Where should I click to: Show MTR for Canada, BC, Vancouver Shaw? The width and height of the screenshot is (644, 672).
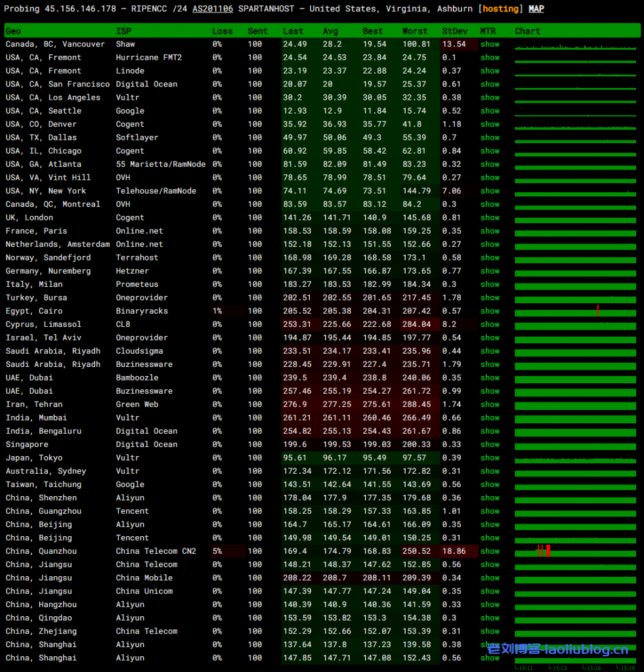click(x=490, y=44)
